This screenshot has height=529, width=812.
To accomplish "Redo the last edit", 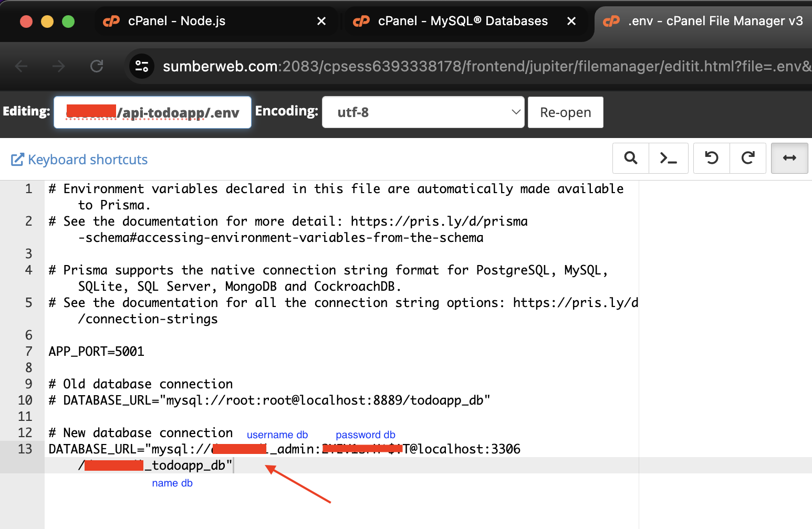I will pos(748,158).
